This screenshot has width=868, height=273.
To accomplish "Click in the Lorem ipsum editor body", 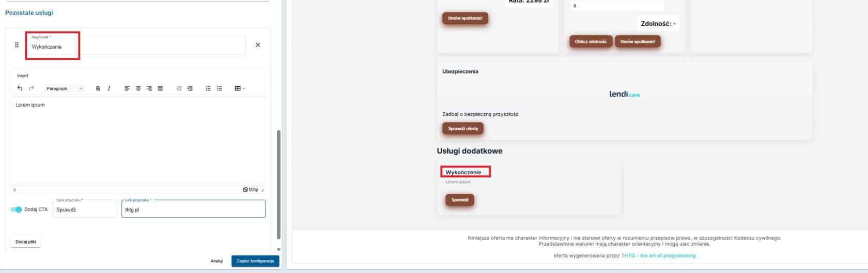I will tap(138, 141).
